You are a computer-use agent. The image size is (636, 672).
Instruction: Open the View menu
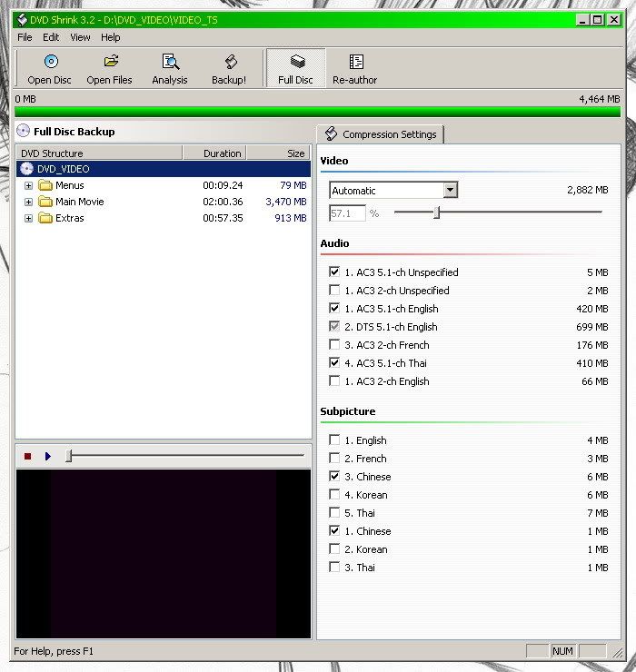tap(80, 37)
